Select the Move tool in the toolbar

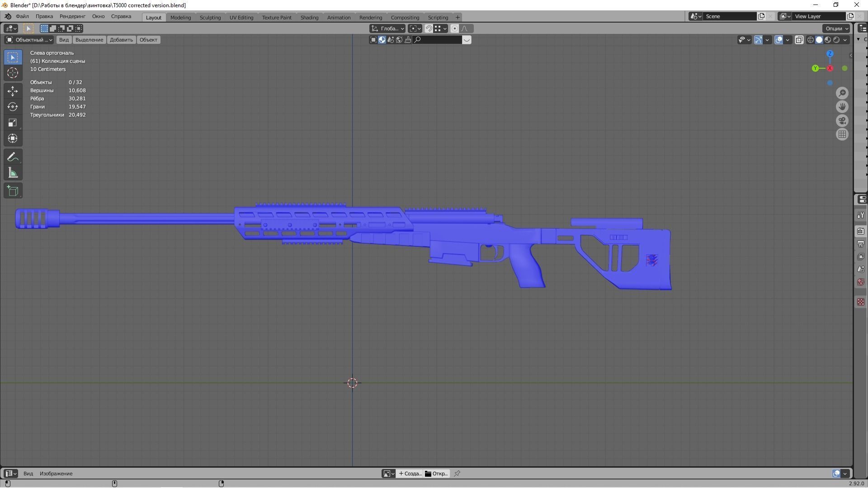12,91
